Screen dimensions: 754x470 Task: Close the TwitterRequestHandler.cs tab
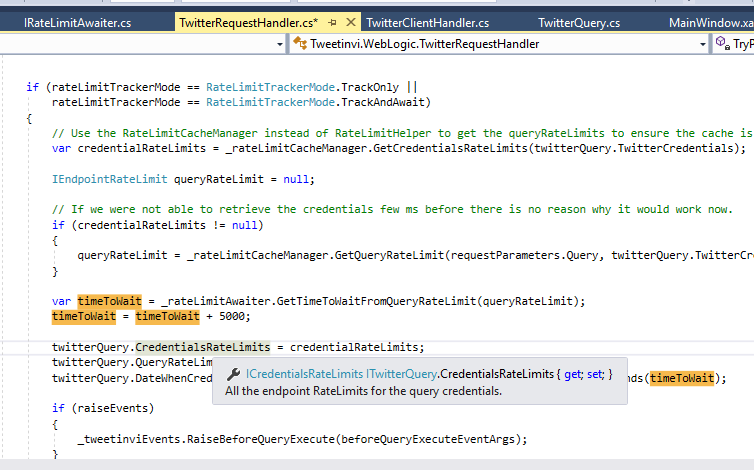click(349, 21)
